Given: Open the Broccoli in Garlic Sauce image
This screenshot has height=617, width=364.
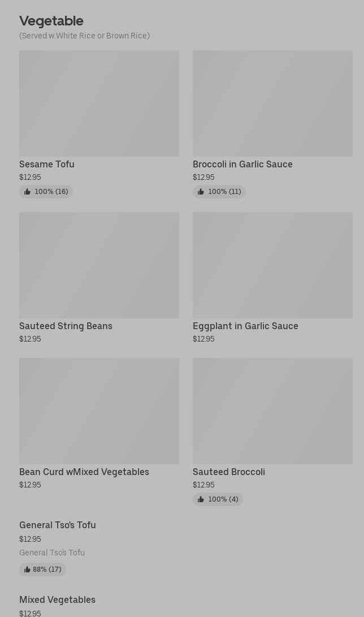Looking at the screenshot, I should (272, 103).
